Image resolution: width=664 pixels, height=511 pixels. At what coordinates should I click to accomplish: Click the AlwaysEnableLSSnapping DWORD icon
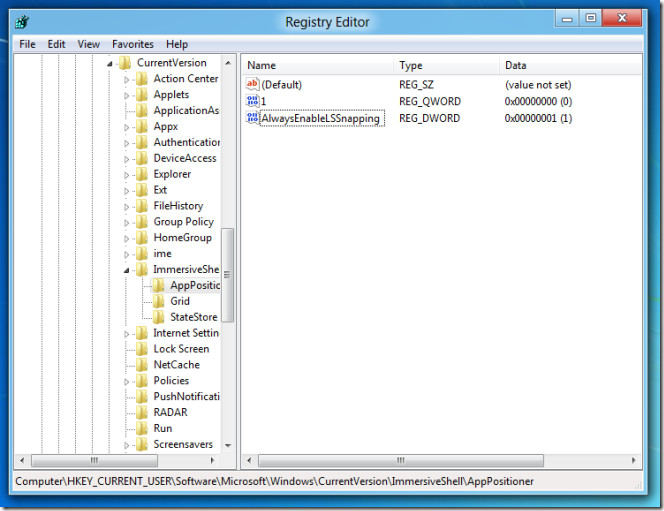tap(252, 118)
